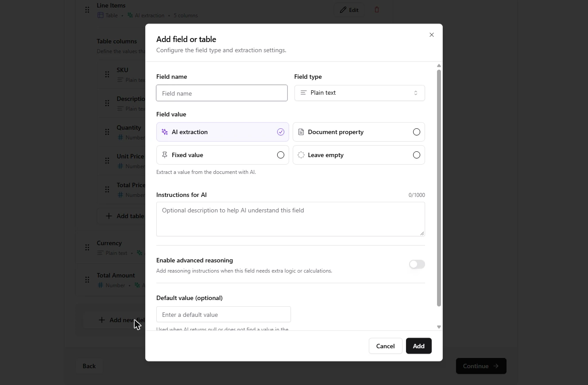Click the Fixed value pin icon

[165, 155]
